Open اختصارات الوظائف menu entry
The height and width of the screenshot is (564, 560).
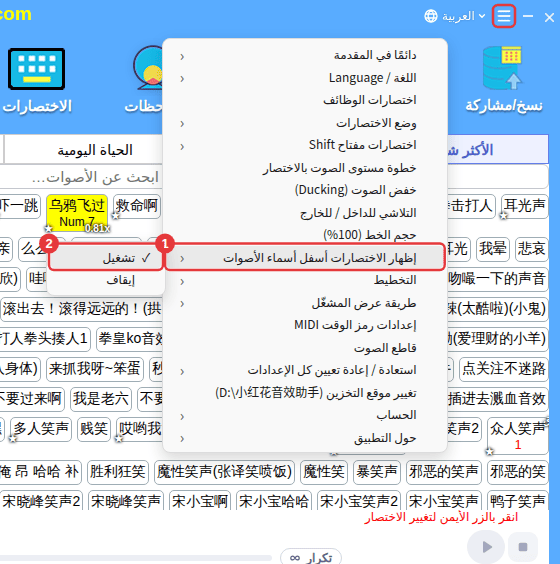(x=305, y=100)
